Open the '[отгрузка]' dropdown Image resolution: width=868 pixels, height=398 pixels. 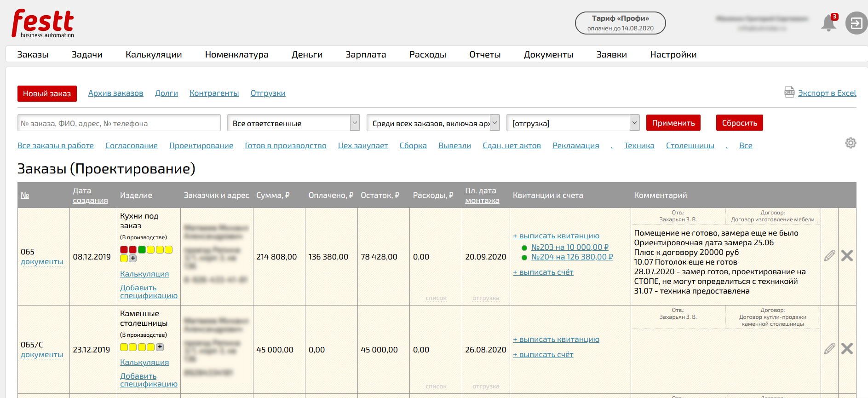pos(573,123)
